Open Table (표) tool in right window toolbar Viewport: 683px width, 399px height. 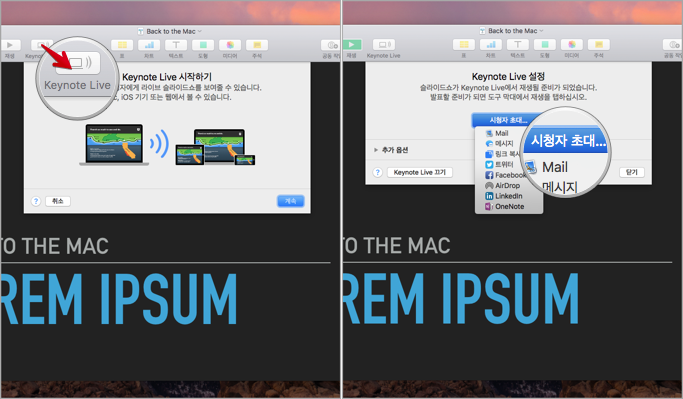click(464, 44)
